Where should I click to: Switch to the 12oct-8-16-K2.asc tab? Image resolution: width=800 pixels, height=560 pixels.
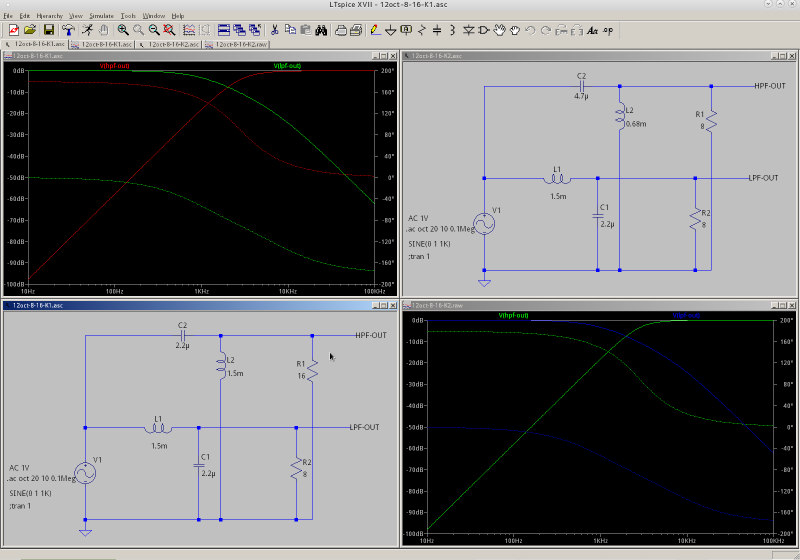coord(168,45)
